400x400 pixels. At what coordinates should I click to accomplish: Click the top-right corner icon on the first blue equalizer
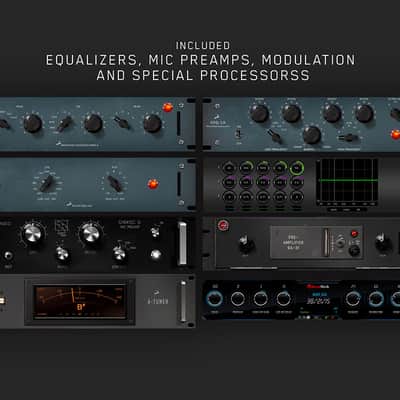(181, 106)
